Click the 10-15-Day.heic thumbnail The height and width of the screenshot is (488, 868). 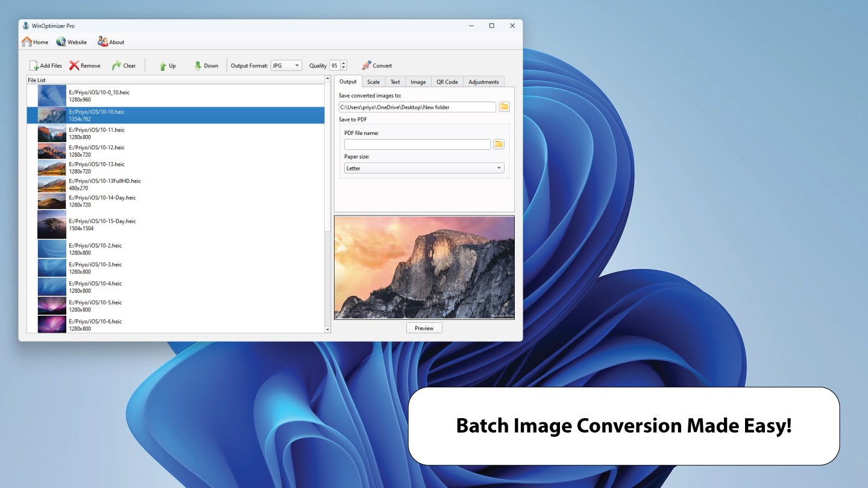tap(52, 224)
